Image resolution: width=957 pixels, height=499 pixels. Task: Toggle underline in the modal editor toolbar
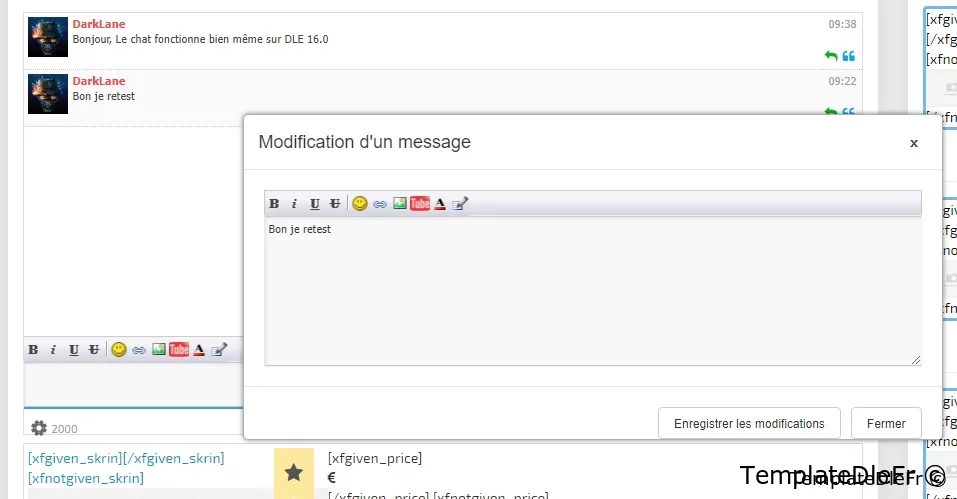(x=314, y=204)
